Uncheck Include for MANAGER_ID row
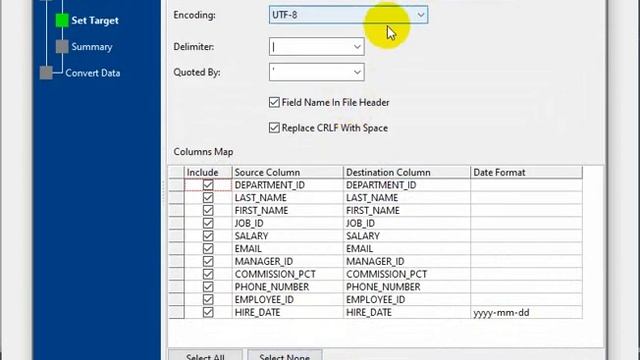Image resolution: width=640 pixels, height=360 pixels. [x=208, y=261]
